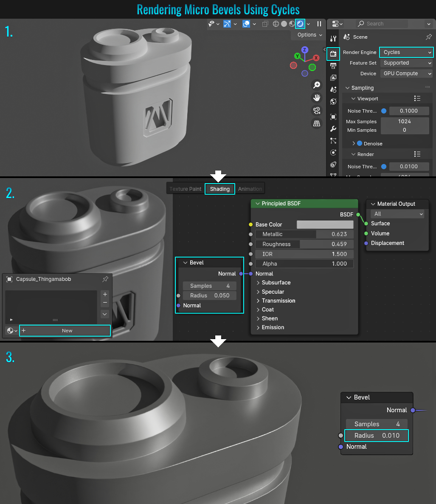Pause the viewport render preview
This screenshot has width=436, height=504.
click(319, 24)
